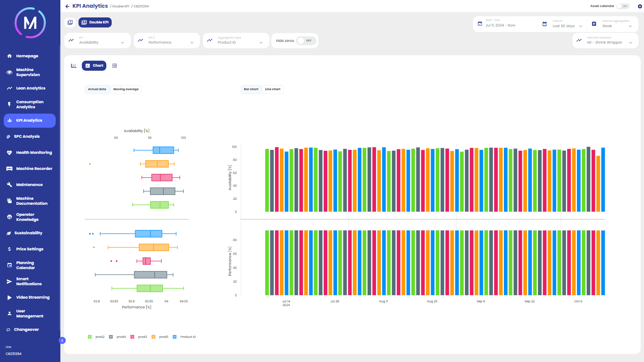Switch to Line chart view
The width and height of the screenshot is (644, 362).
click(x=272, y=89)
